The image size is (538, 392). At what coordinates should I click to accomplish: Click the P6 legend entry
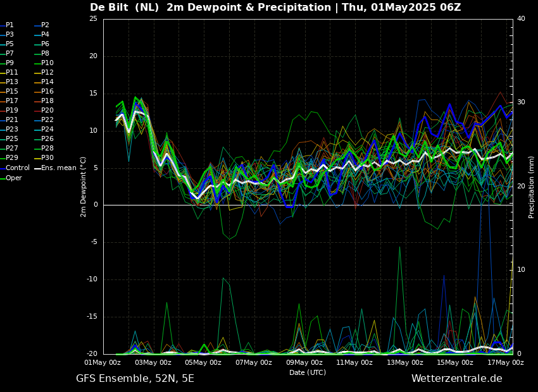42,44
